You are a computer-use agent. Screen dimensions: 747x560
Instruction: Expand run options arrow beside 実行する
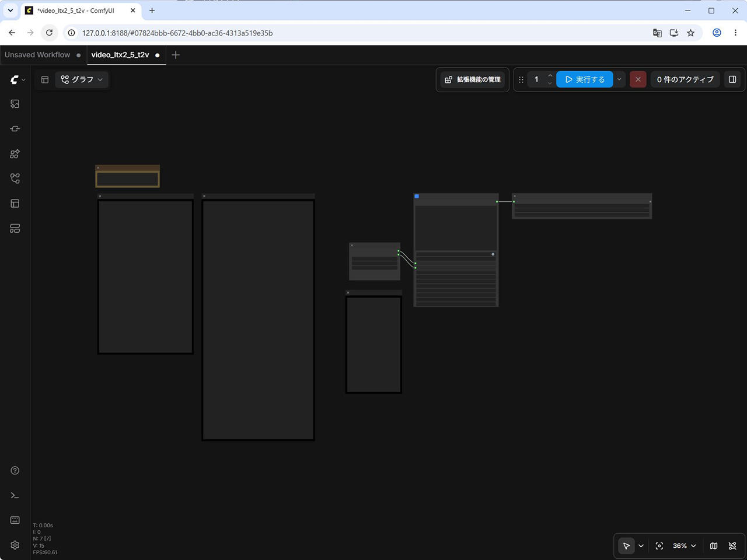point(619,79)
